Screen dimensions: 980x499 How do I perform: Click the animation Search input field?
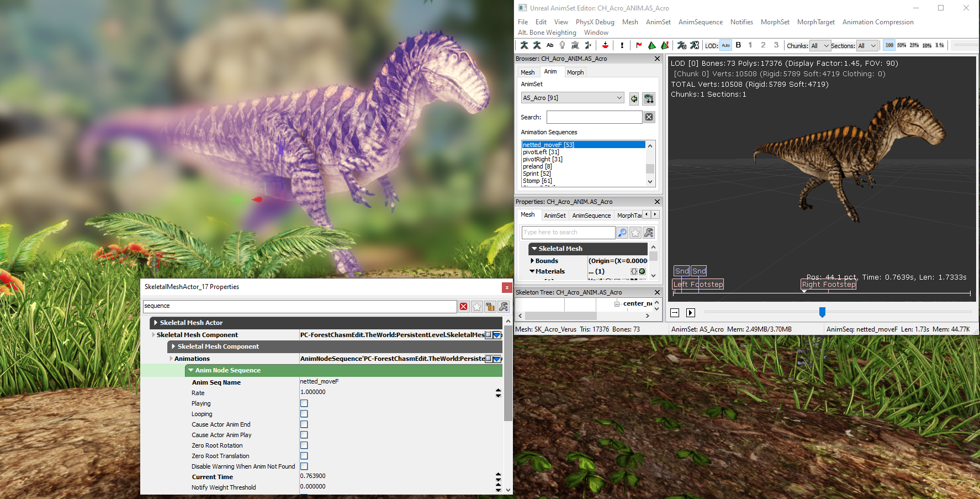[x=594, y=117]
